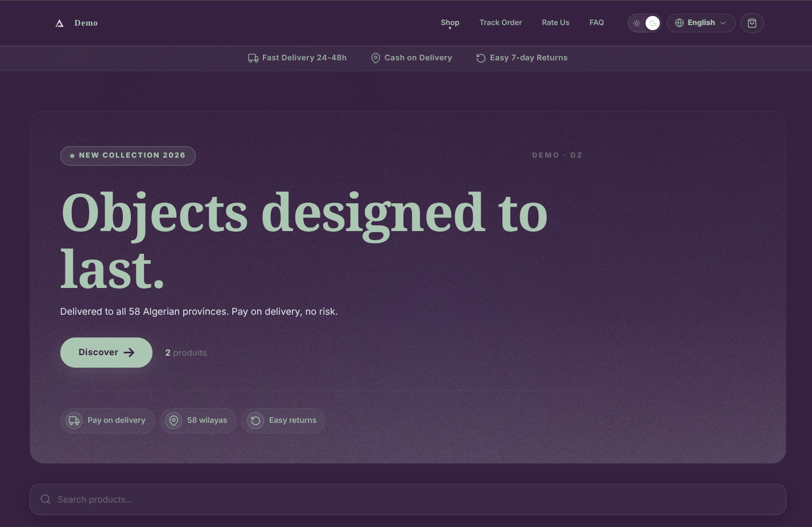The height and width of the screenshot is (527, 812).
Task: Open the English language dropdown
Action: pos(701,23)
